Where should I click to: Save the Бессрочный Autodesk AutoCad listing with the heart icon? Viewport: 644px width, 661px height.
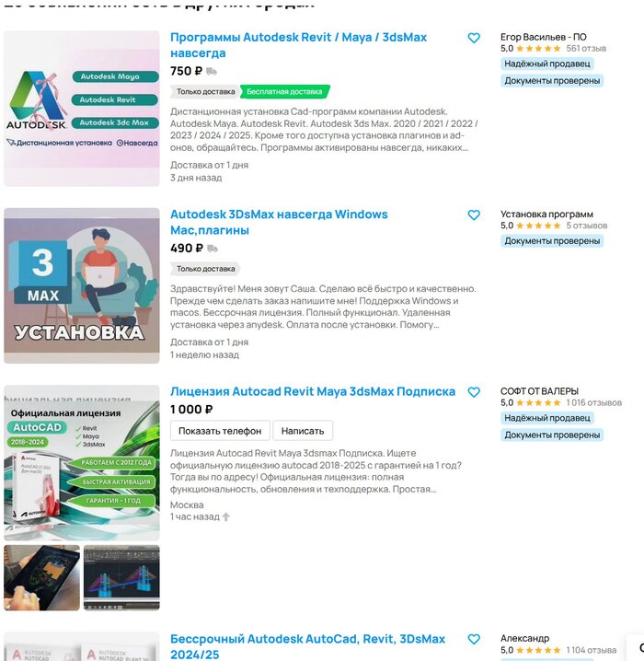(474, 639)
